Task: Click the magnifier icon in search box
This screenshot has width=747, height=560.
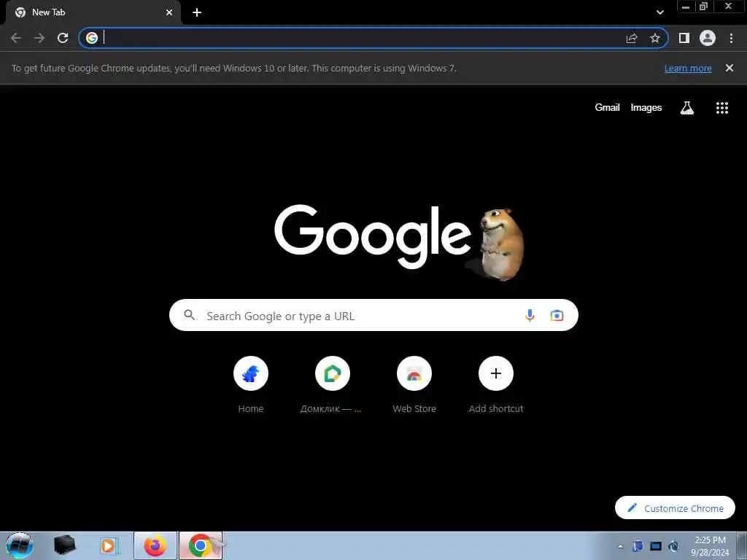Action: pyautogui.click(x=189, y=315)
